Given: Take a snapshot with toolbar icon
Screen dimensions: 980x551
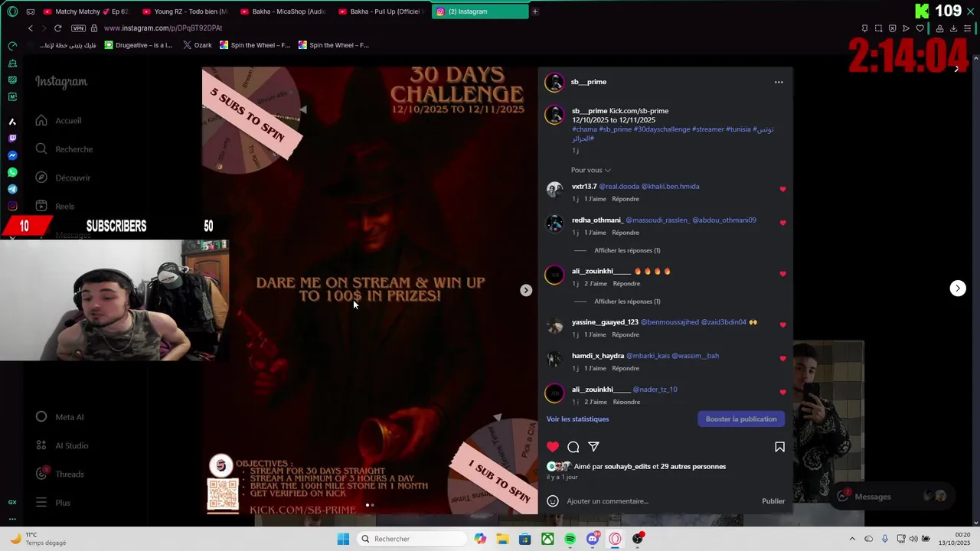Looking at the screenshot, I should coord(878,28).
